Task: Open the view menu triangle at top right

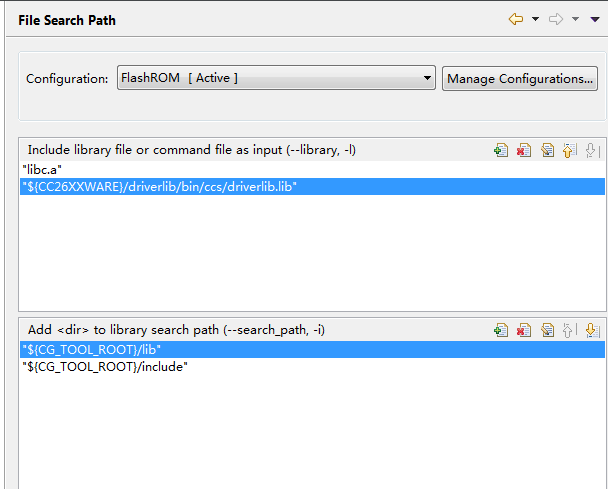Action: (595, 19)
